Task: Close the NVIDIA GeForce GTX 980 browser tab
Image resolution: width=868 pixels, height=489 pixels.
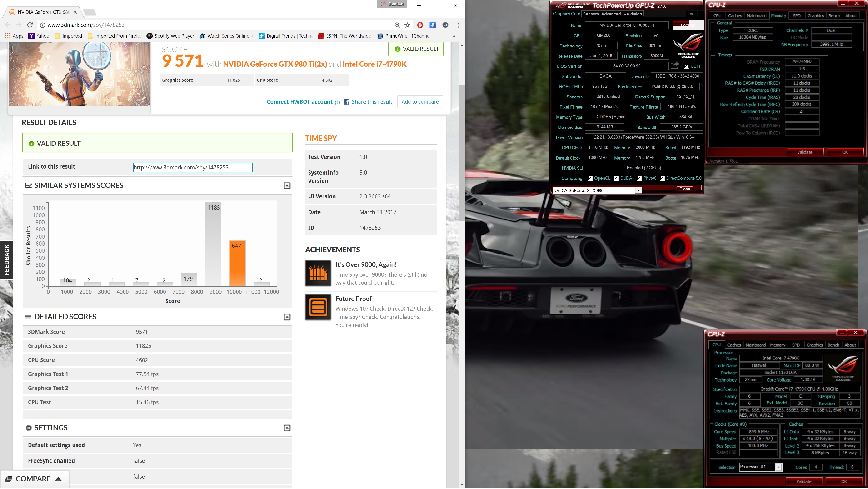Action: 75,12
